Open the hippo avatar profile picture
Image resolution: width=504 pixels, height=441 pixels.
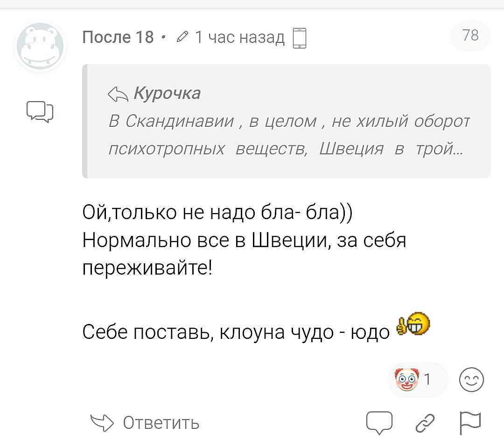(x=40, y=47)
